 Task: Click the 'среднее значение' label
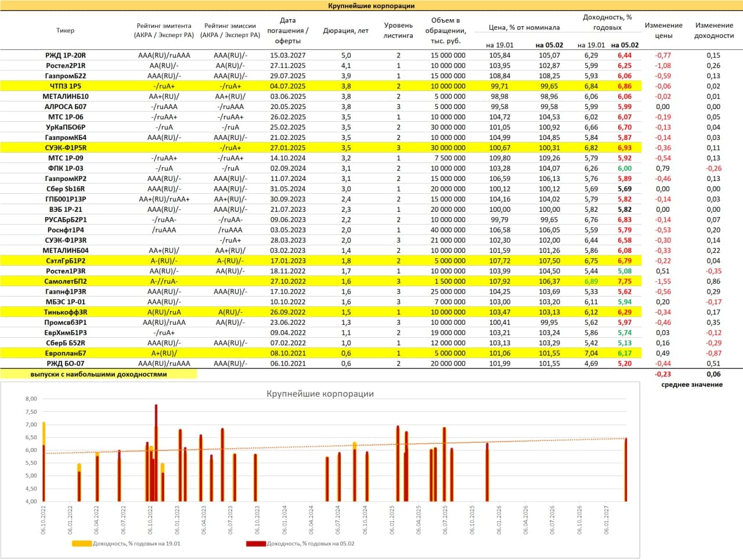click(691, 385)
